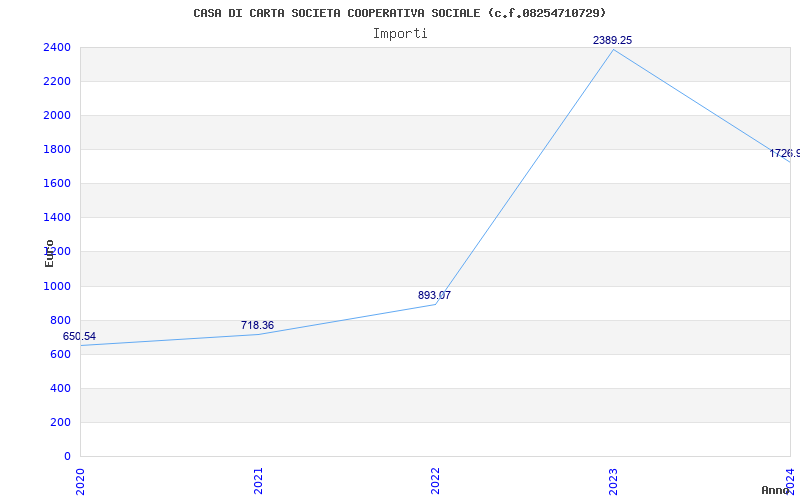
Task: Click the Anno x-axis title
Action: 775,490
